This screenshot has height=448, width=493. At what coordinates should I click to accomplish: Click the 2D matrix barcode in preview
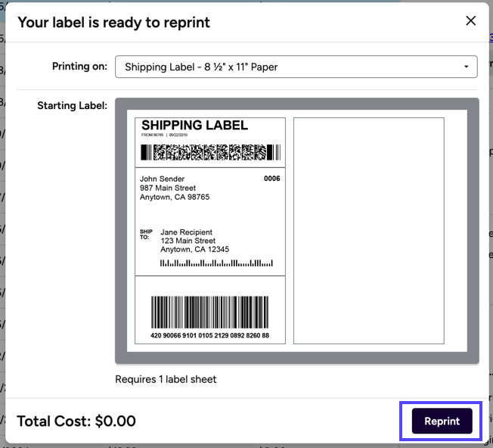[210, 153]
